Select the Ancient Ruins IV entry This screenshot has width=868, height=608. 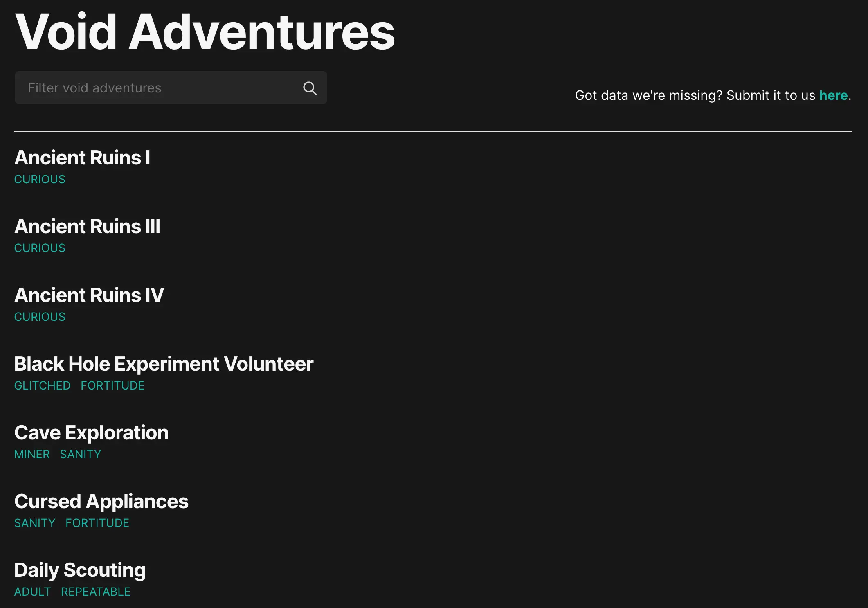point(89,295)
